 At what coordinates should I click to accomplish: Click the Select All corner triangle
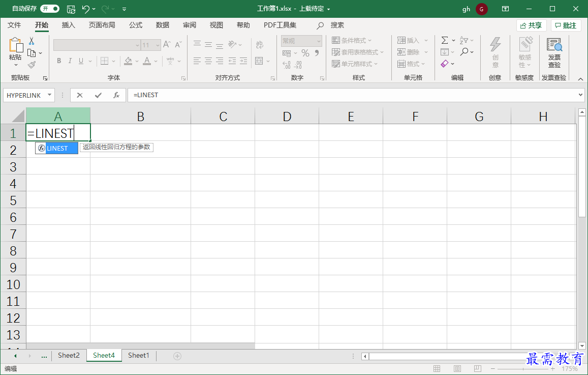pos(18,116)
